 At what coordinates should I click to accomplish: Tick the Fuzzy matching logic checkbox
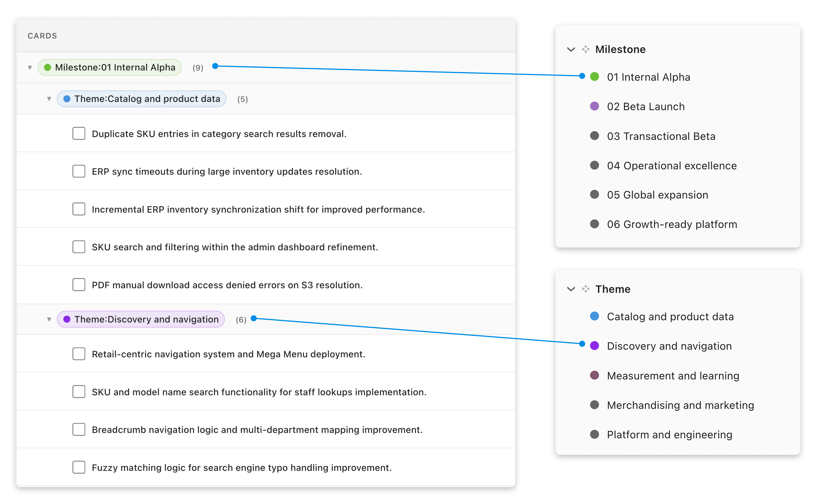[x=79, y=467]
